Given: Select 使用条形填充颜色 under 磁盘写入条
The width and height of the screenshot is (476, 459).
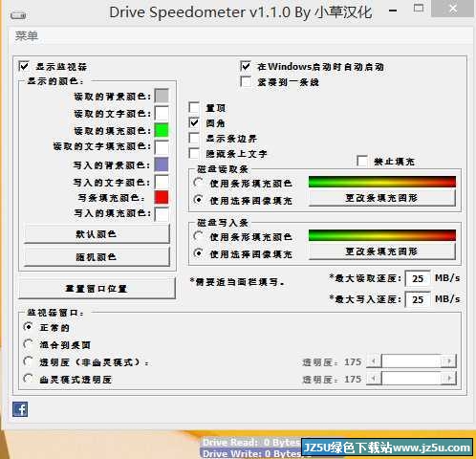Looking at the screenshot, I should point(199,236).
